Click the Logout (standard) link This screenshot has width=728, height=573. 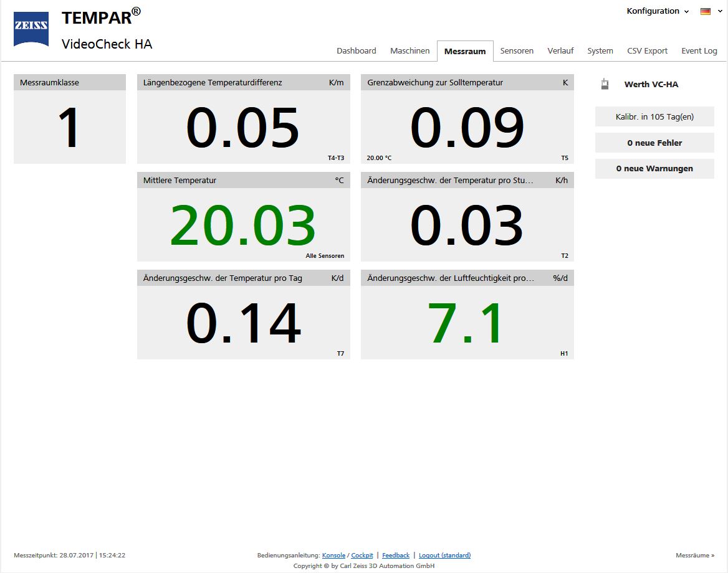click(x=444, y=556)
